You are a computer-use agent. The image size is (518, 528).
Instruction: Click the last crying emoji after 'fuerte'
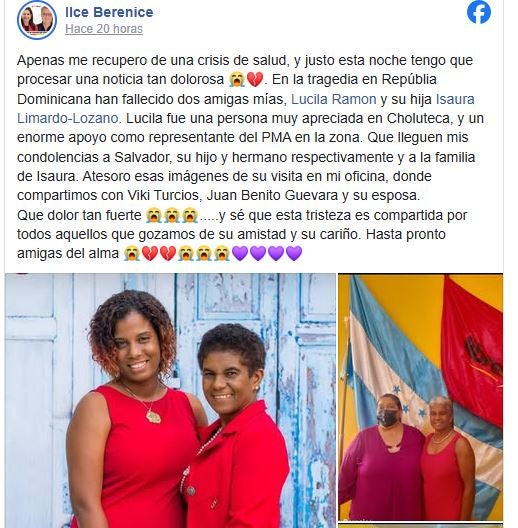tap(190, 216)
